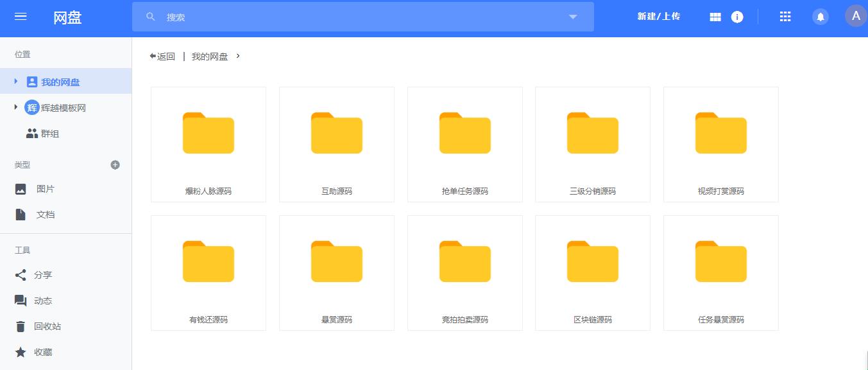The width and height of the screenshot is (868, 370).
Task: Click the 搜索 search input field
Action: tap(359, 17)
